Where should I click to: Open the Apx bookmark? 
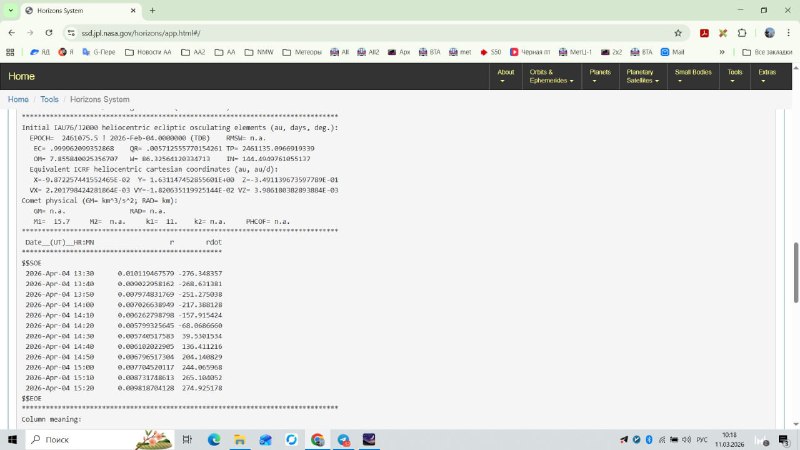click(x=399, y=52)
